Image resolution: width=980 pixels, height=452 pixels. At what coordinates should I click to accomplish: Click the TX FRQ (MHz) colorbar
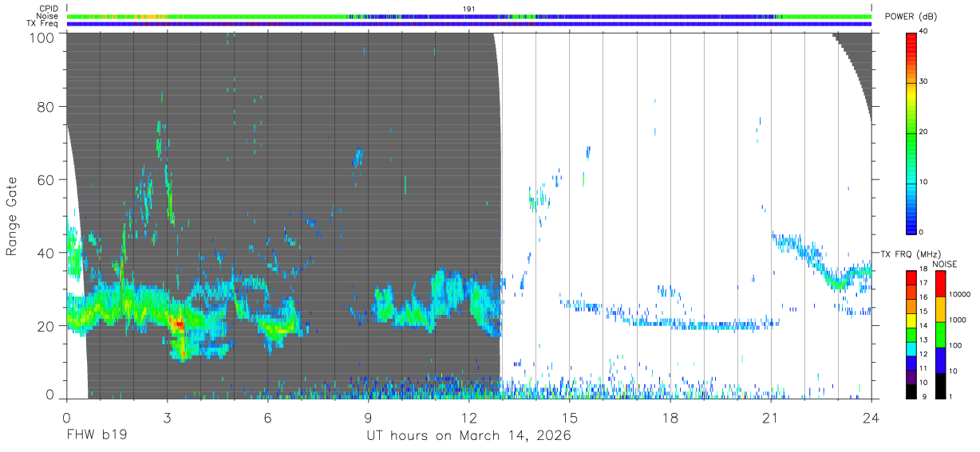(911, 333)
